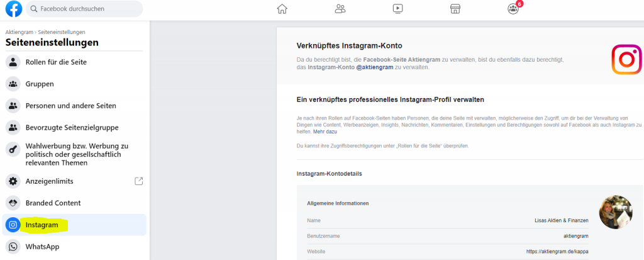Open the Watch video icon
Screen dimensions: 644x260
pyautogui.click(x=397, y=9)
